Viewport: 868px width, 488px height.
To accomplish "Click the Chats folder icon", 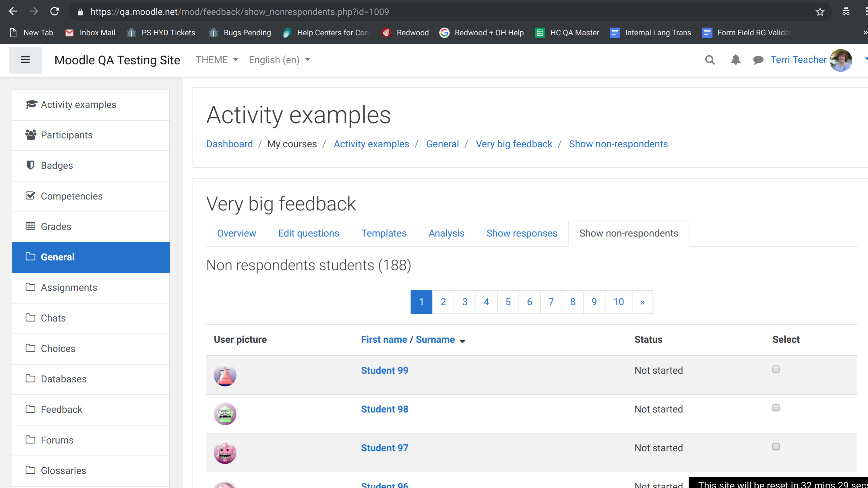I will coord(30,318).
